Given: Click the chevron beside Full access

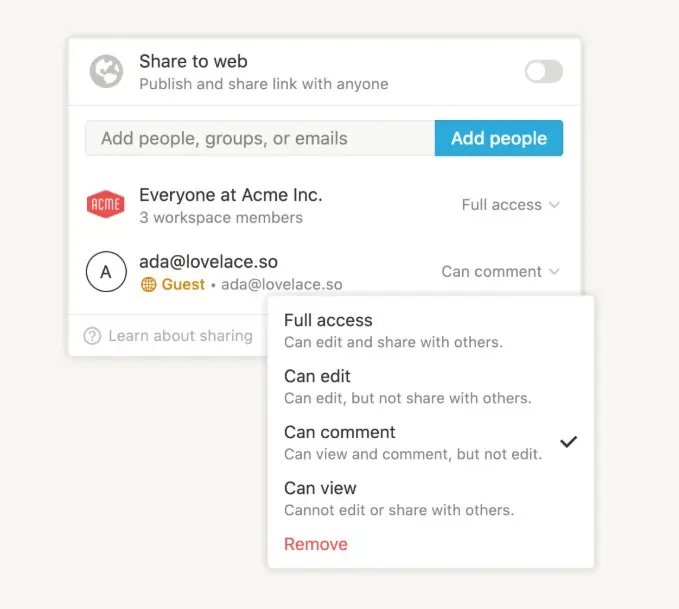Looking at the screenshot, I should (x=554, y=204).
